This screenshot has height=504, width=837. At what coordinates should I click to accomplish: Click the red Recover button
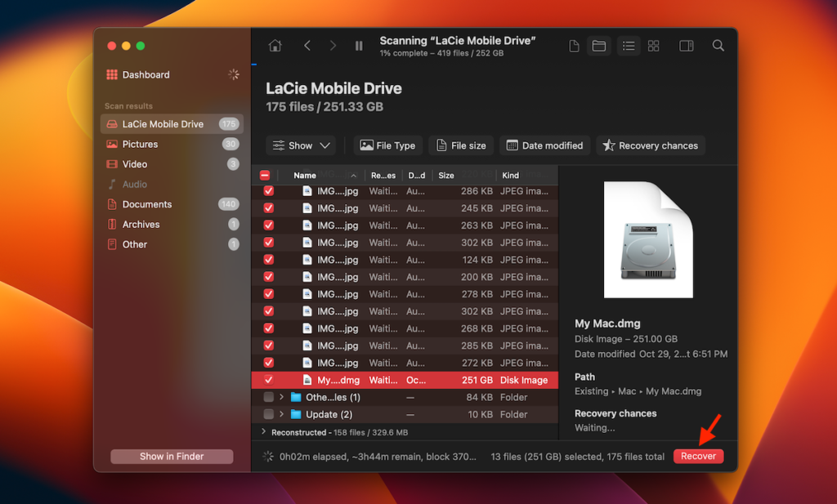coord(698,456)
